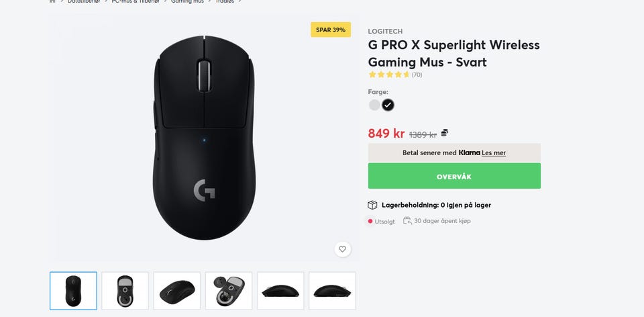This screenshot has height=317, width=644.
Task: Click the green OVERVÅK button
Action: (x=454, y=176)
